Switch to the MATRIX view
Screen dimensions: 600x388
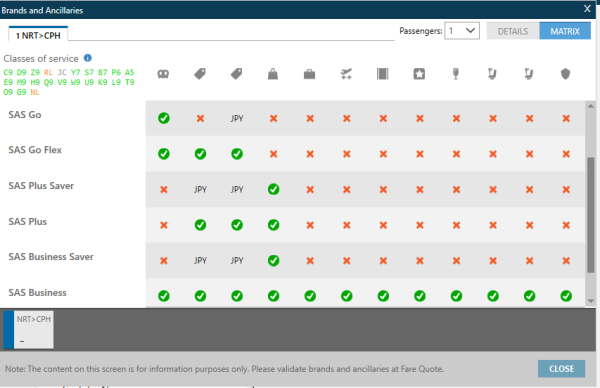click(565, 31)
